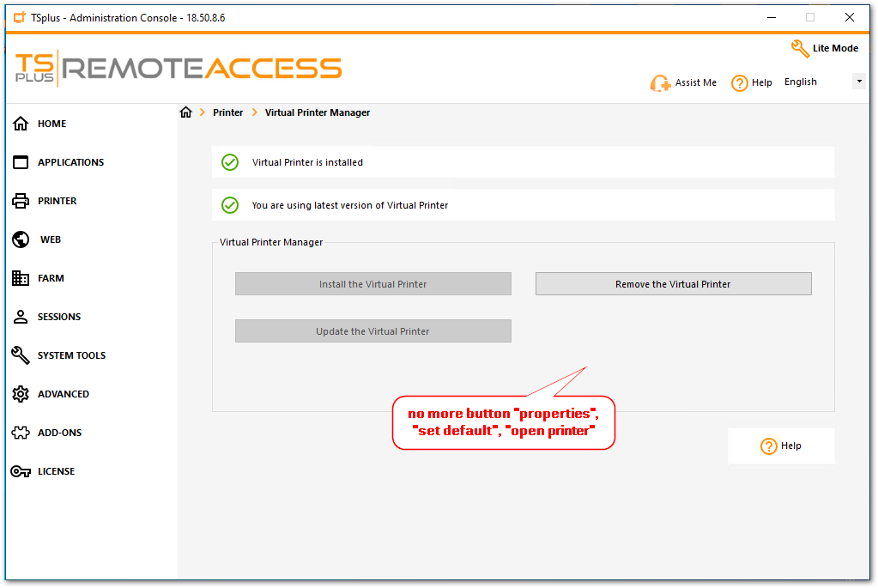
Task: Click the Help button below manager panel
Action: (x=781, y=446)
